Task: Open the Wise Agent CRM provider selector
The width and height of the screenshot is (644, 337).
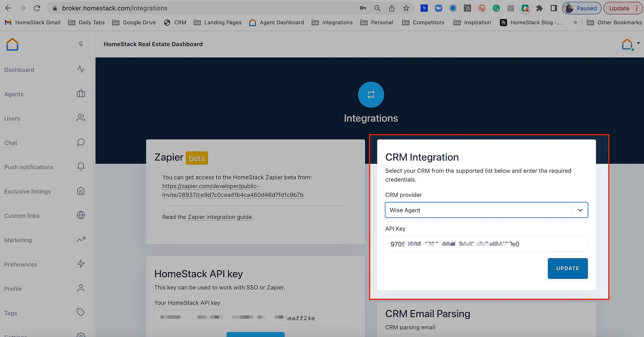Action: coord(486,210)
